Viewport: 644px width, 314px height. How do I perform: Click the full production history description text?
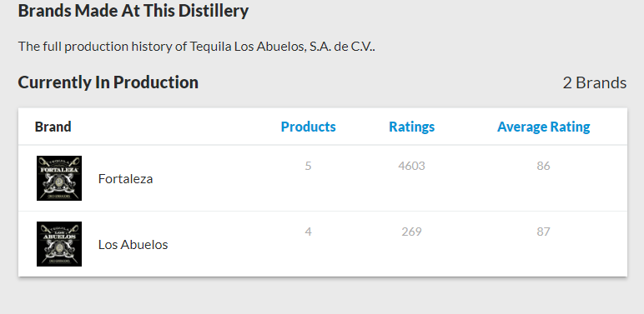tap(196, 47)
